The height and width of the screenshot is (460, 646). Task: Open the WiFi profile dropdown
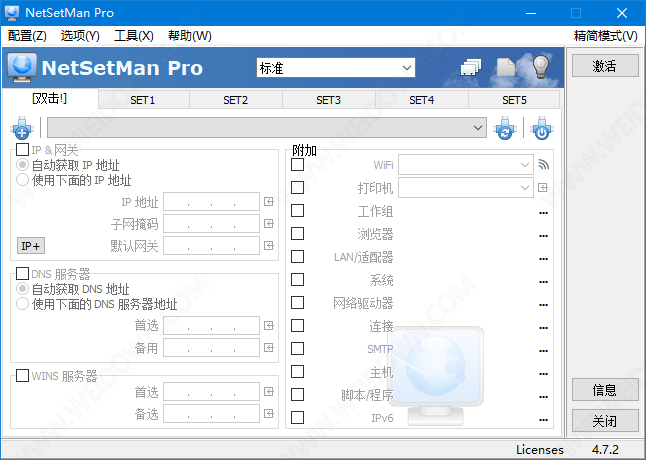(x=466, y=165)
